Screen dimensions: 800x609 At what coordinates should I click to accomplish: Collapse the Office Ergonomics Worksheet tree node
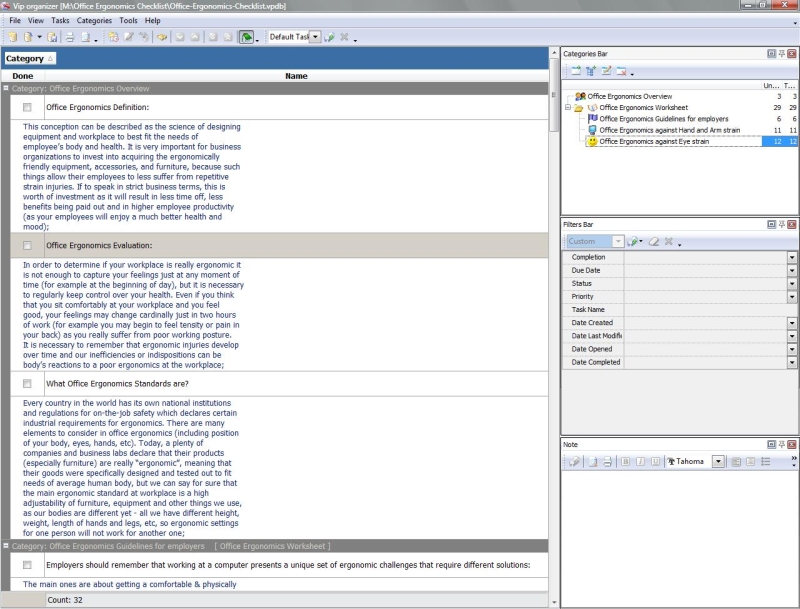(567, 107)
